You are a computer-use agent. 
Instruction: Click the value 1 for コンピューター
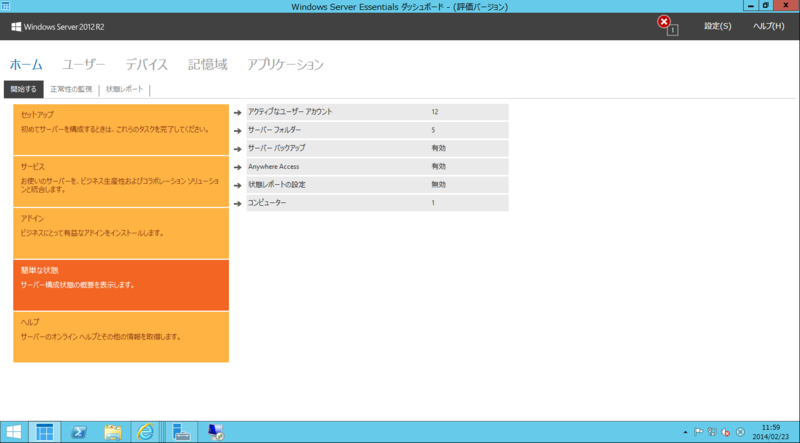tap(433, 203)
